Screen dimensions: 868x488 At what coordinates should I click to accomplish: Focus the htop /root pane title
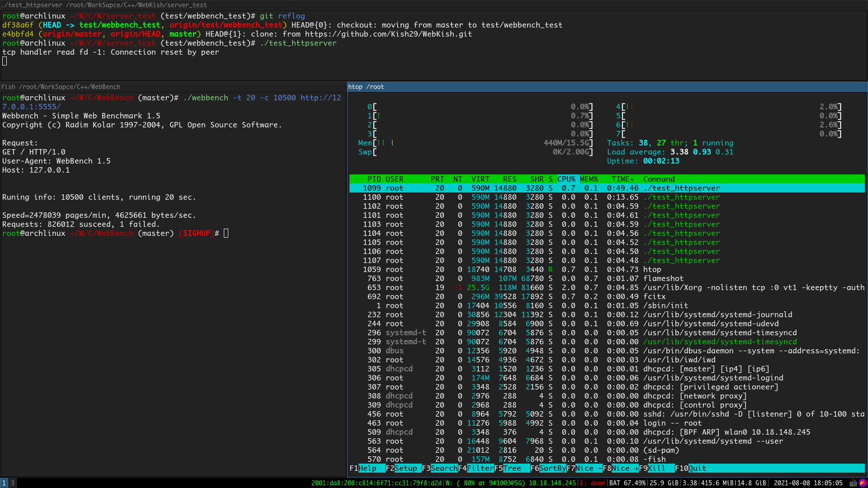(x=607, y=87)
